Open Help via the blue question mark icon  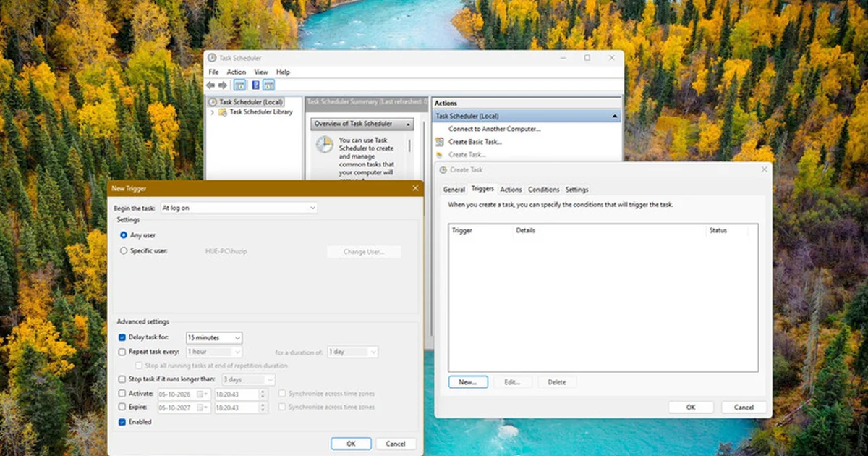click(x=255, y=85)
